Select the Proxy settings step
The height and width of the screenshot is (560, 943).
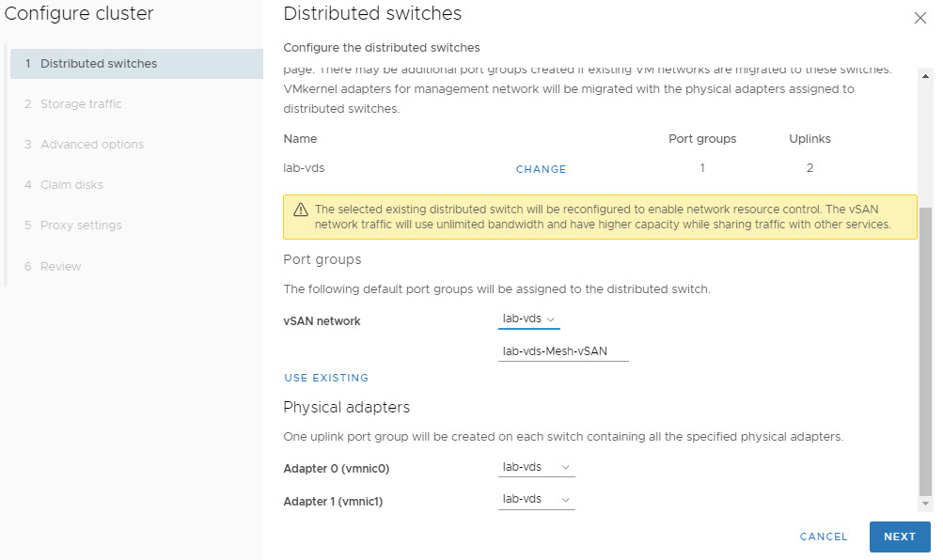click(81, 226)
